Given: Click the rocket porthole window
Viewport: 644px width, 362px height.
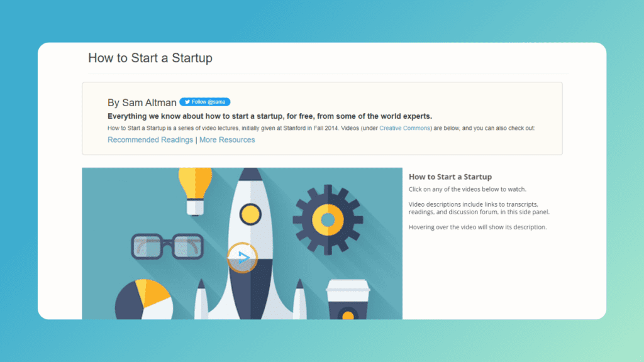Looking at the screenshot, I should [x=250, y=214].
